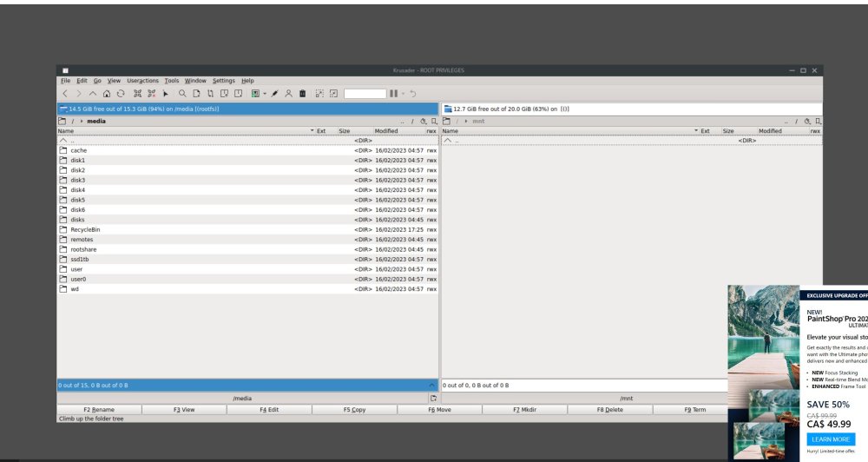Click the pause bars icon in the toolbar

click(393, 94)
